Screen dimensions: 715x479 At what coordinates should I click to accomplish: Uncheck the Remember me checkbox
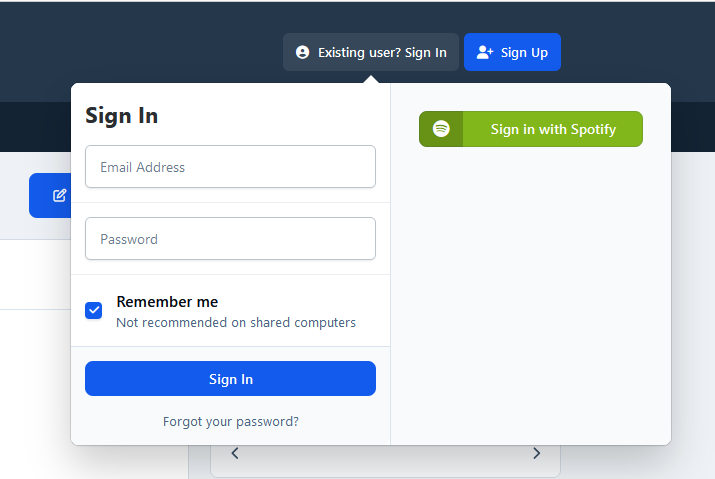click(x=94, y=310)
